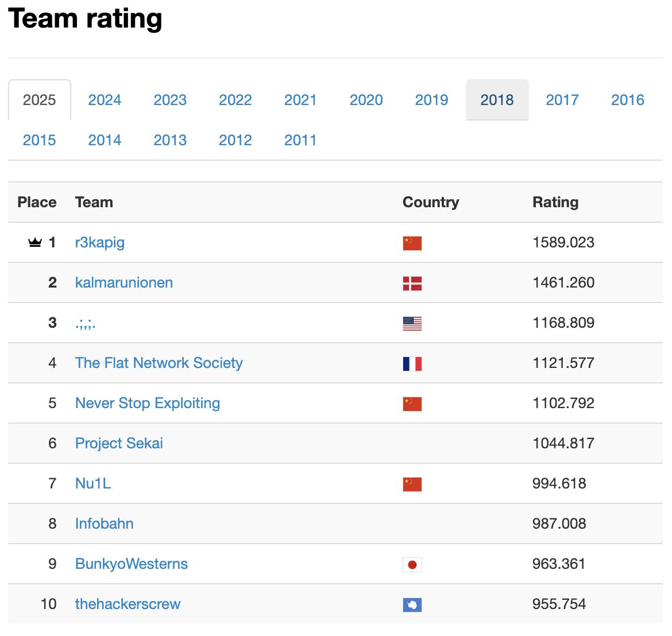Open the 2020 rating tab

pyautogui.click(x=366, y=100)
